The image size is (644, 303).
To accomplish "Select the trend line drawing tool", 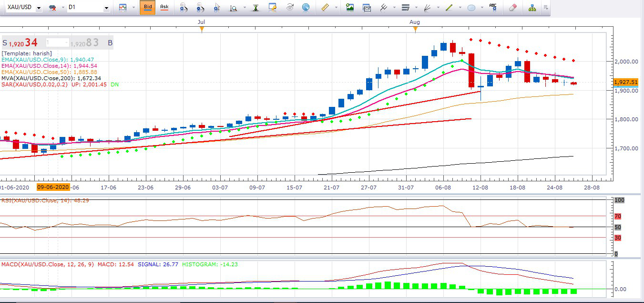I will [449, 8].
